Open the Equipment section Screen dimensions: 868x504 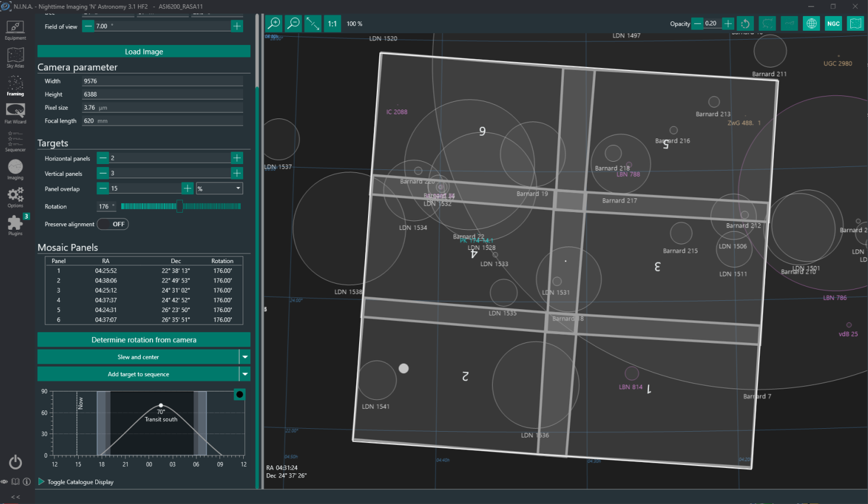(x=15, y=30)
